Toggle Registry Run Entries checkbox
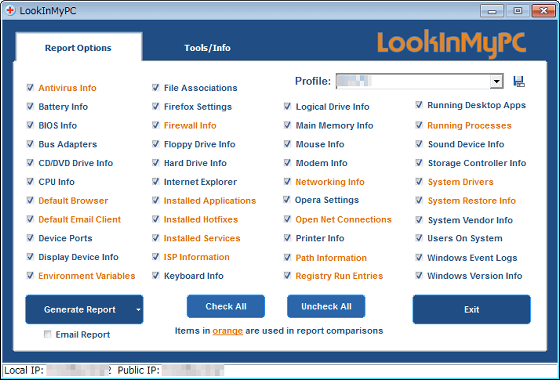The width and height of the screenshot is (560, 380). [x=287, y=275]
